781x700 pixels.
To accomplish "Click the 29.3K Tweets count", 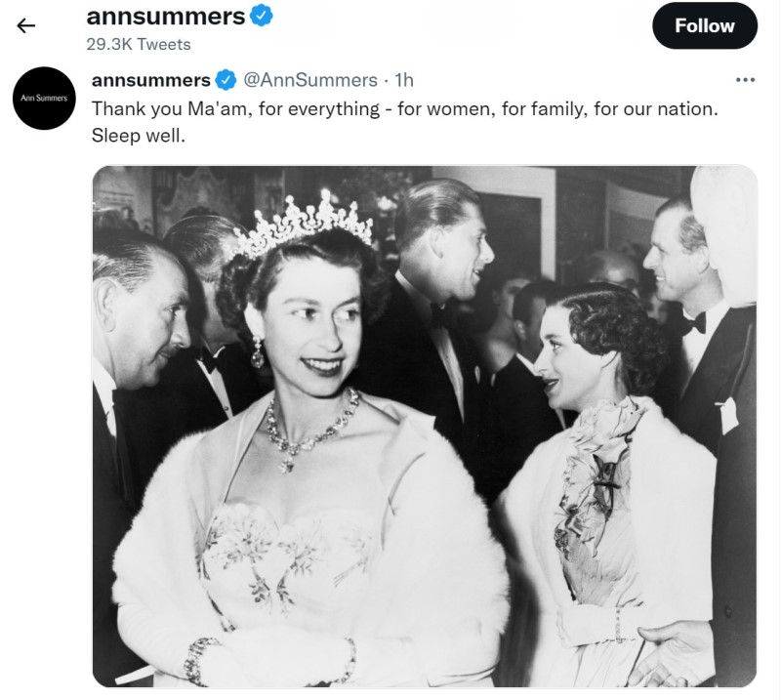I will [x=139, y=44].
